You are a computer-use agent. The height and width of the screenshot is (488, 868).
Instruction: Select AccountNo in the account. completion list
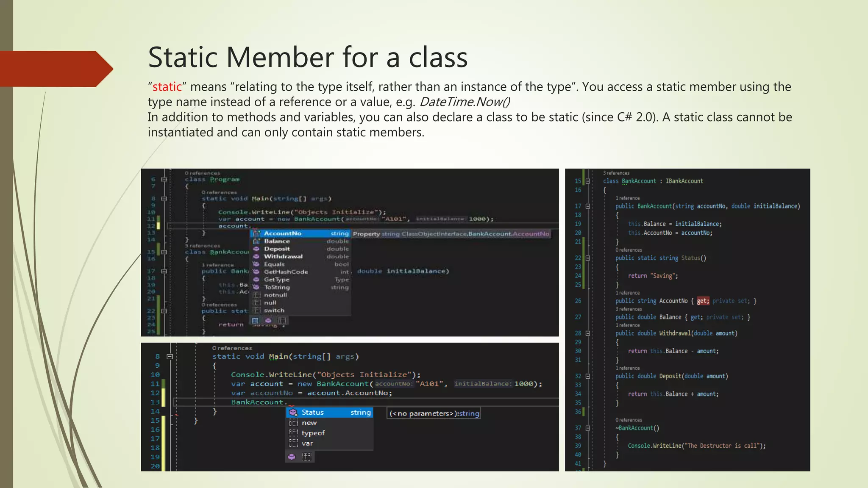click(x=282, y=233)
